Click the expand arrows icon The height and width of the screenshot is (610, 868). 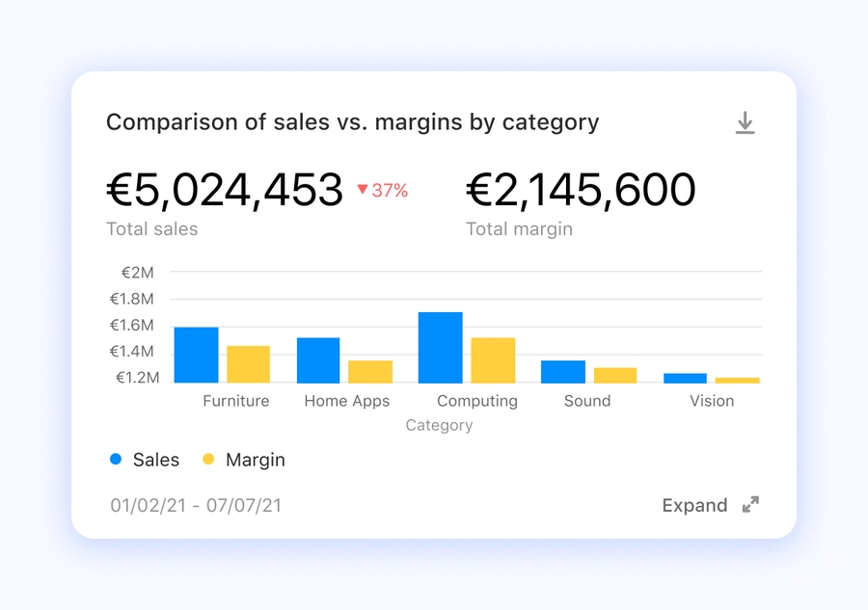750,505
